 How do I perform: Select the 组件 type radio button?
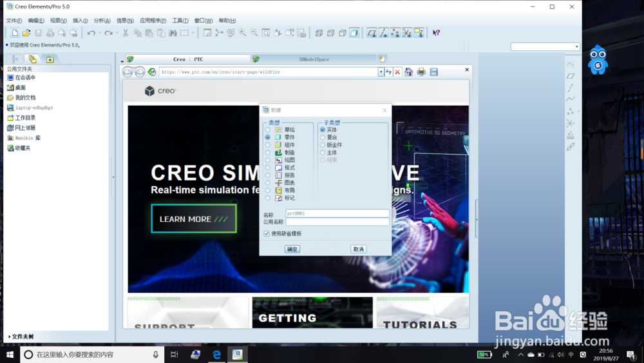[x=268, y=144]
